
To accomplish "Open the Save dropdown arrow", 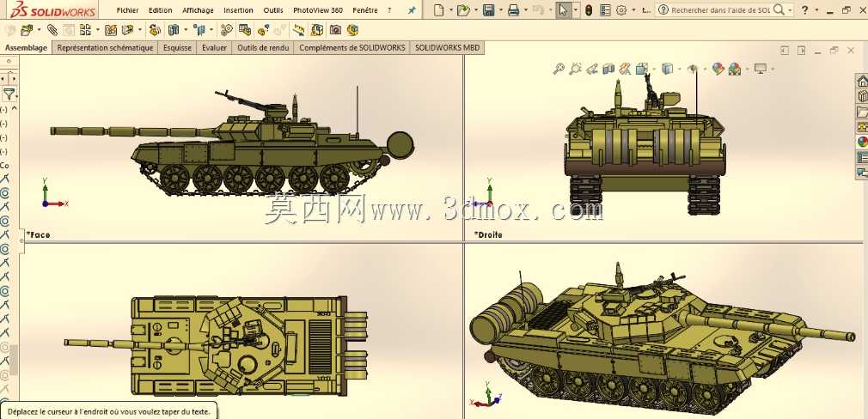I will tap(500, 10).
